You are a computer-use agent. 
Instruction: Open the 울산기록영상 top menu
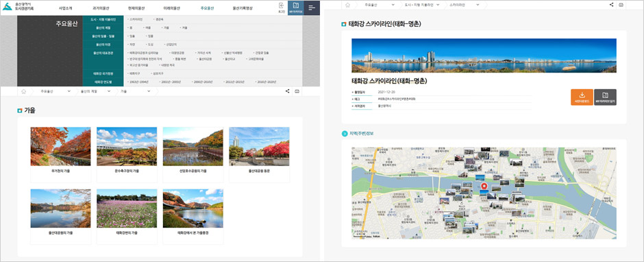pos(243,8)
